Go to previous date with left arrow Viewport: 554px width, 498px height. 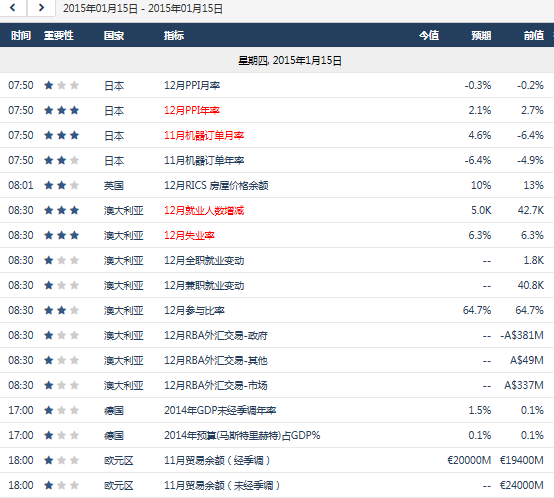(x=13, y=8)
